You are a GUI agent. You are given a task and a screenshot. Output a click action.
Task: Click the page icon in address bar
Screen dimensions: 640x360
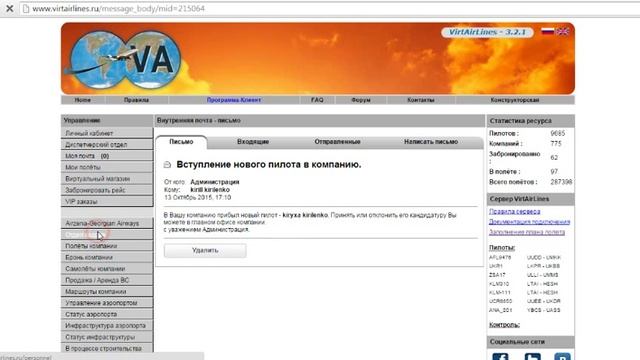(x=26, y=9)
